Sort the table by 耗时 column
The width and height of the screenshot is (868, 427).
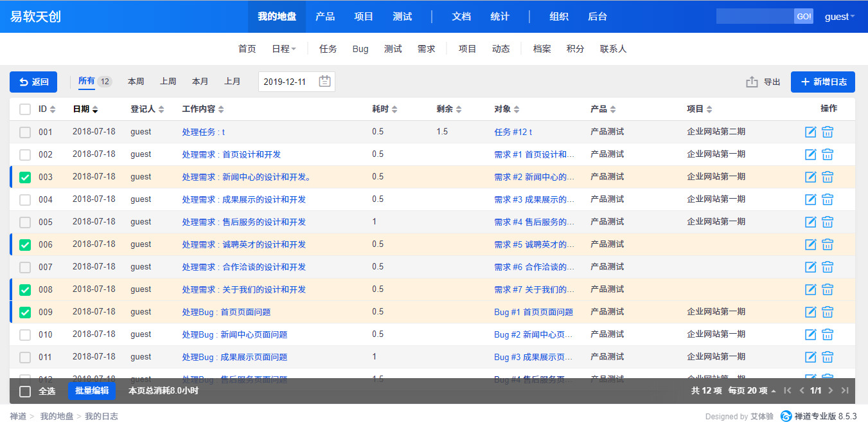(x=384, y=109)
